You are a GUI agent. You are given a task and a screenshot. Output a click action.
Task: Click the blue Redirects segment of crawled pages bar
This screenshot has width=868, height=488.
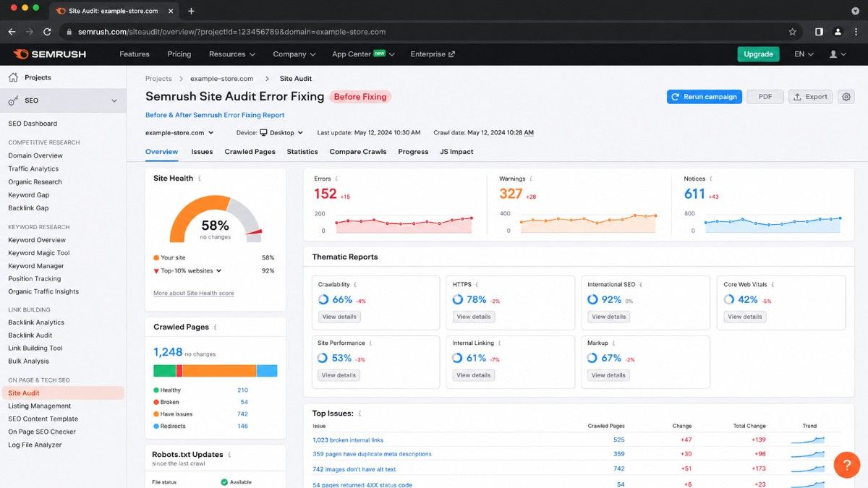pos(267,370)
